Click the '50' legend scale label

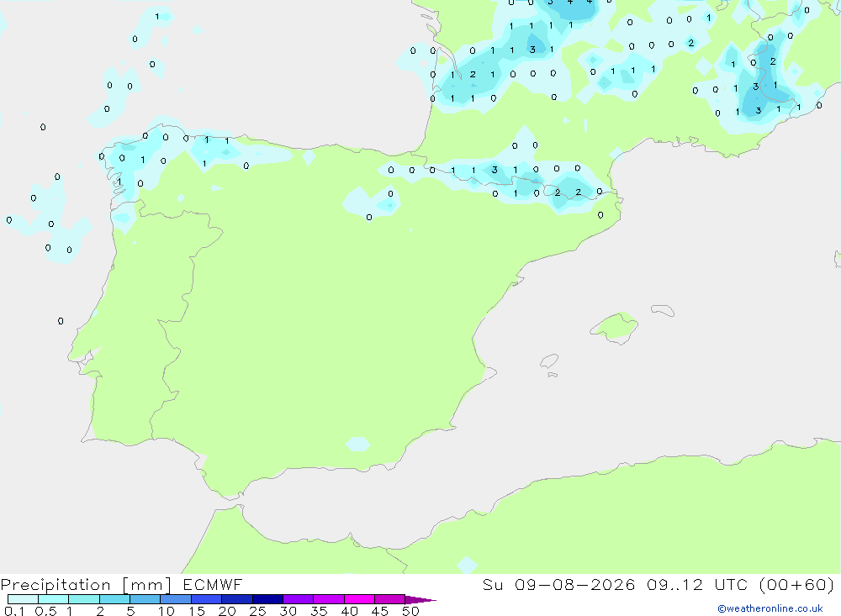410,611
